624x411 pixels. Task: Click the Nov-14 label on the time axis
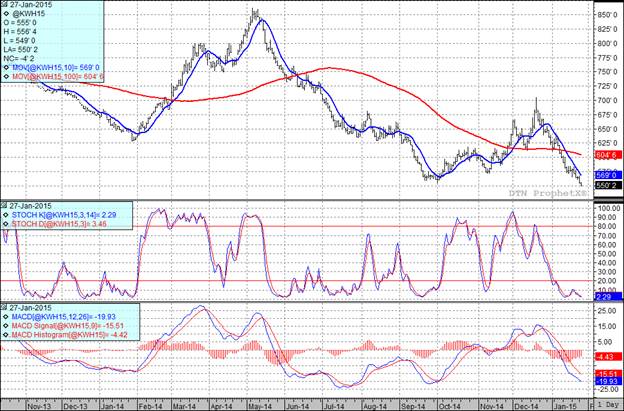click(x=492, y=406)
